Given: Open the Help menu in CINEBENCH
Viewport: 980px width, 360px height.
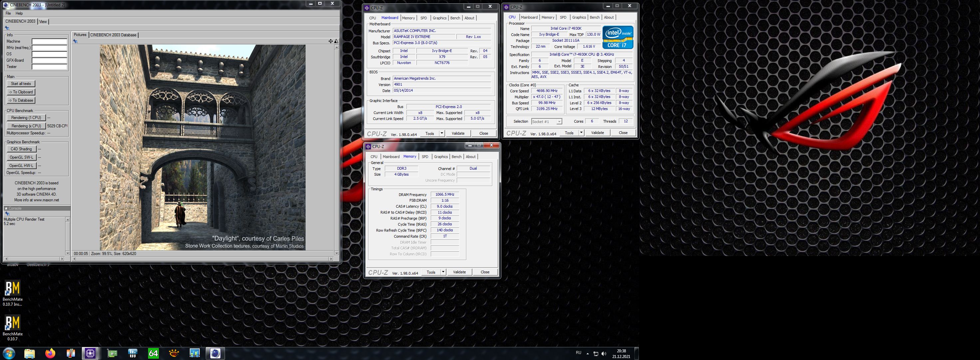Looking at the screenshot, I should [x=19, y=13].
